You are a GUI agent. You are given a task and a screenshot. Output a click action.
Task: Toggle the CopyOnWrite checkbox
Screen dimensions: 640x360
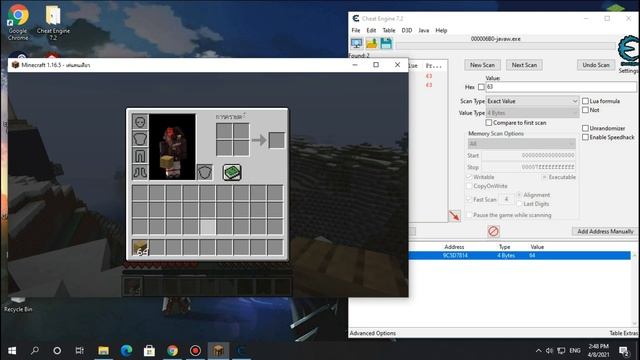click(469, 186)
